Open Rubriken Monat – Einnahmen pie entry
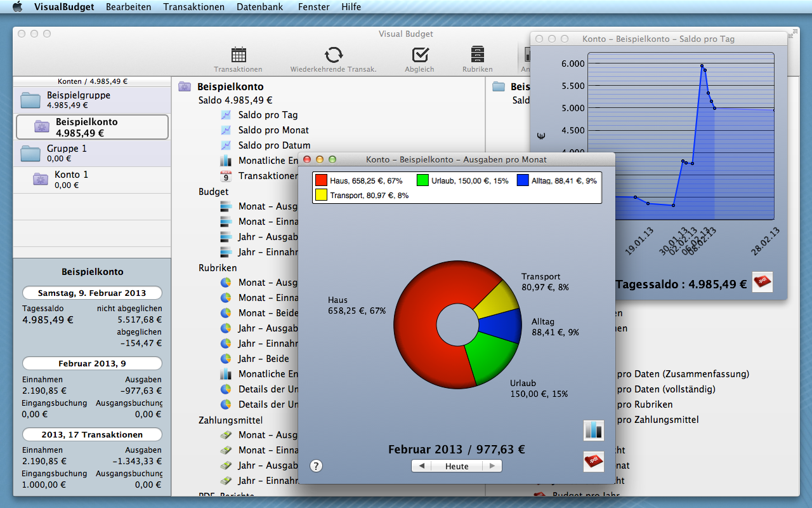 (x=259, y=298)
